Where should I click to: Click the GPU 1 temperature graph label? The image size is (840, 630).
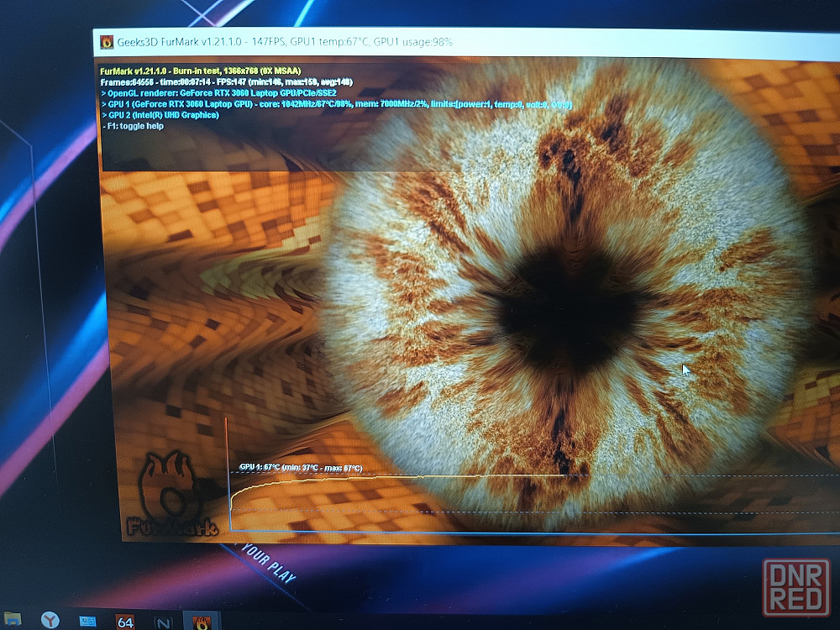pos(300,467)
